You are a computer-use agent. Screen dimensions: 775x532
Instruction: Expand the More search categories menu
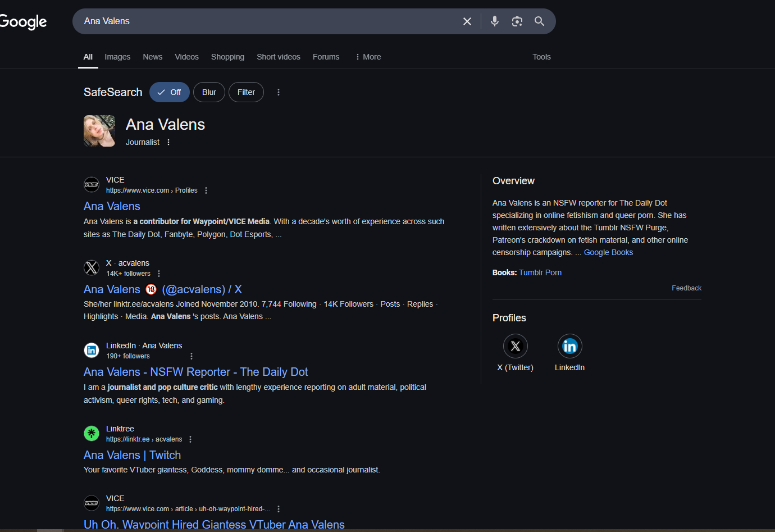click(x=368, y=57)
